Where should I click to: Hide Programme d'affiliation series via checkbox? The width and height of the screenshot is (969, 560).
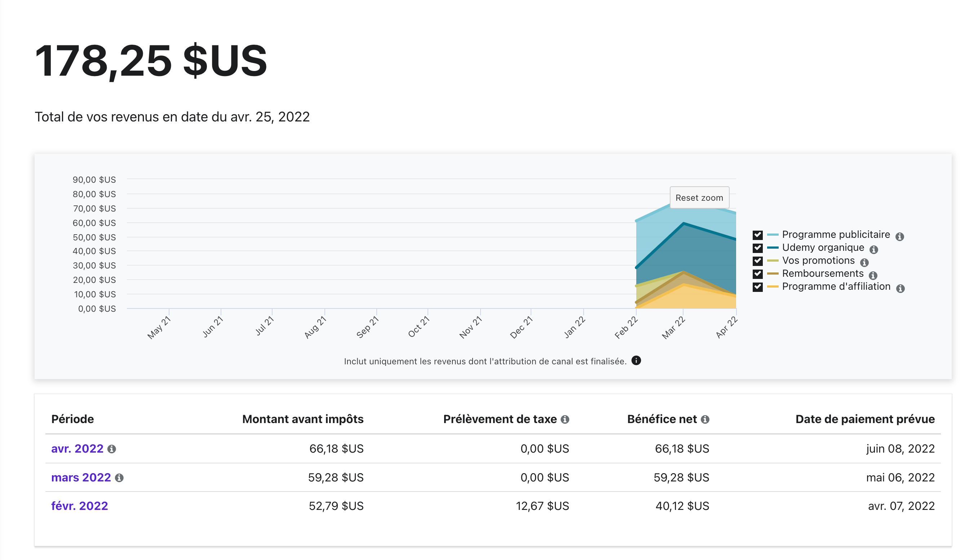(x=757, y=287)
